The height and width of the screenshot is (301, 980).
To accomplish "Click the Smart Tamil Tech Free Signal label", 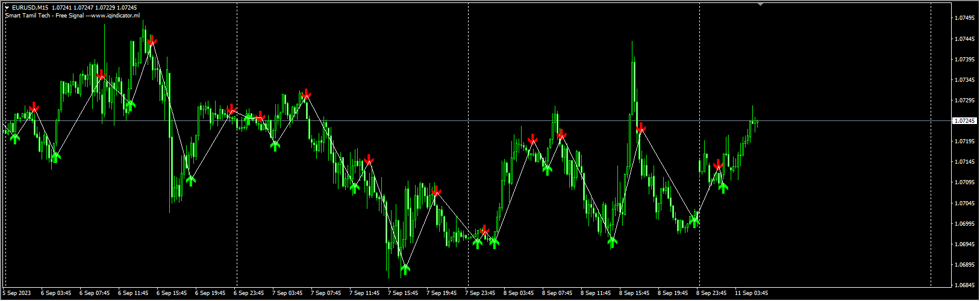I will 72,16.
